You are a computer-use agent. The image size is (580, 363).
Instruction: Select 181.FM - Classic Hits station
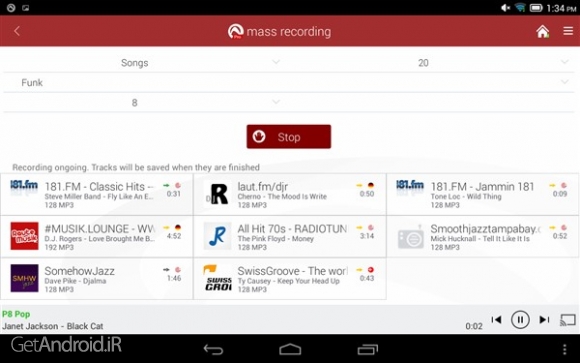(97, 195)
